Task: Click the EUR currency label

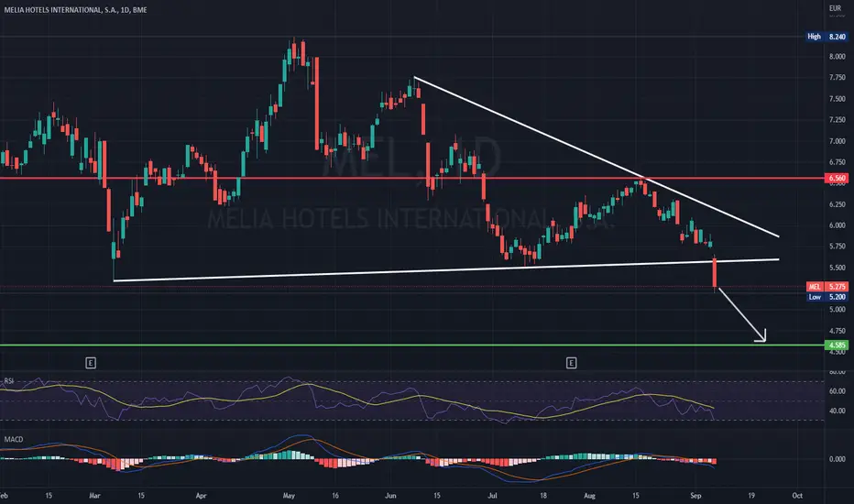Action: [x=835, y=8]
